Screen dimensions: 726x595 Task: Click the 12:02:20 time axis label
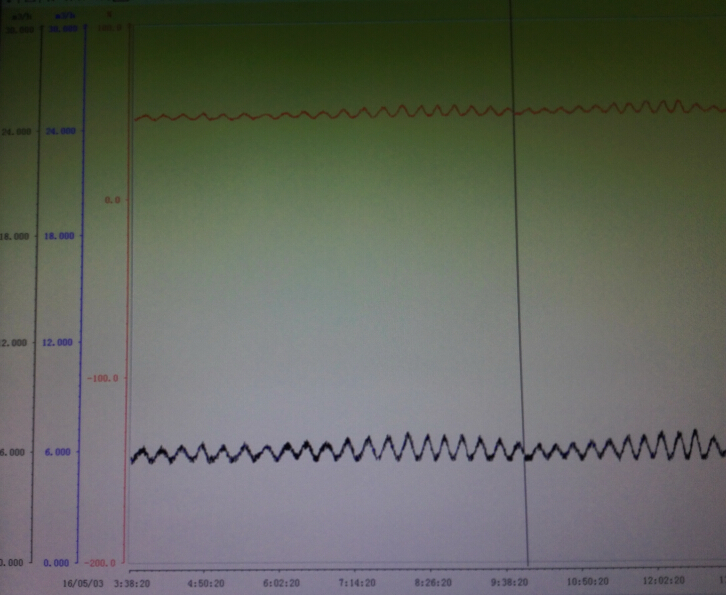click(x=663, y=580)
